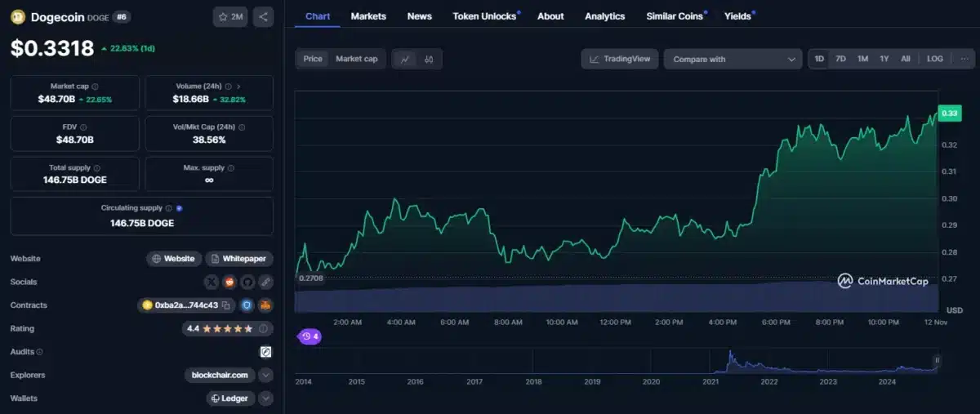Open Vol/Mkt Cap (24h) info icon
The height and width of the screenshot is (414, 980).
(x=242, y=127)
